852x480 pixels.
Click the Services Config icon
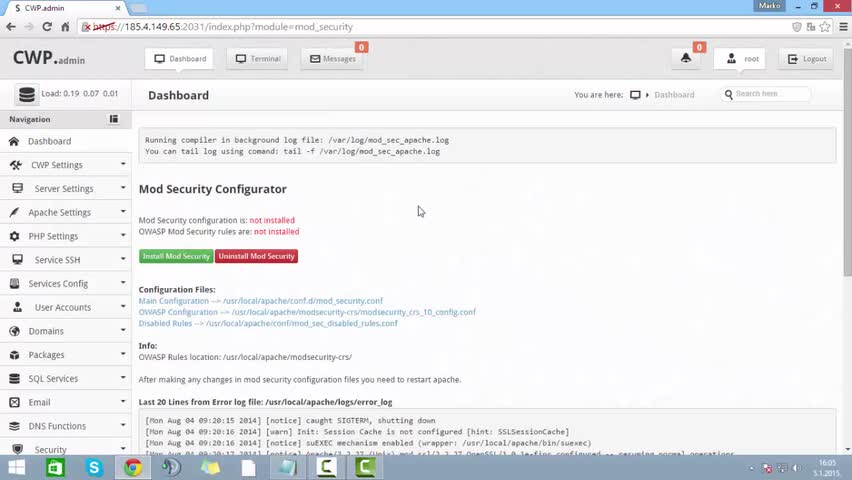(x=14, y=283)
